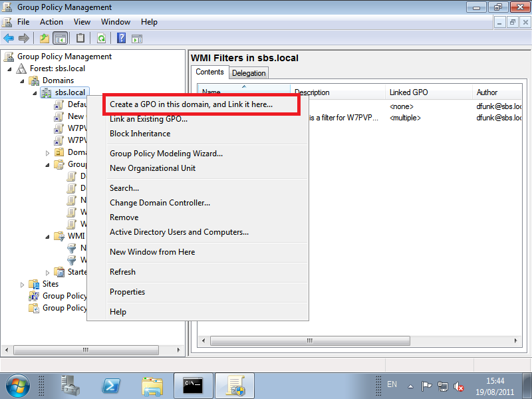Click the tree pane horizontal scrollbar
This screenshot has height=399, width=532.
click(x=93, y=350)
